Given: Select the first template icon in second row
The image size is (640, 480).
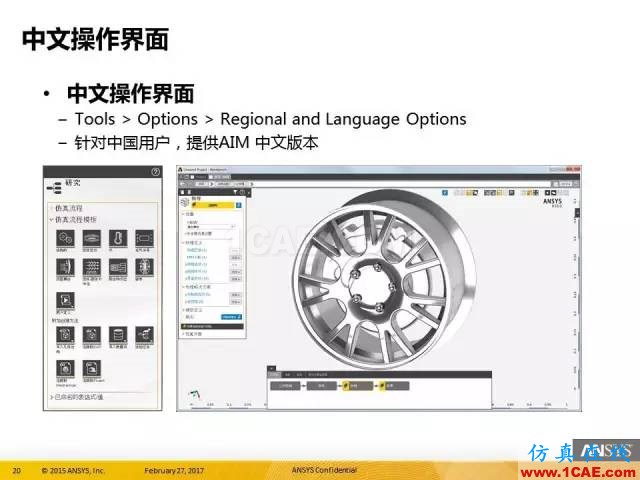Looking at the screenshot, I should click(x=65, y=267).
